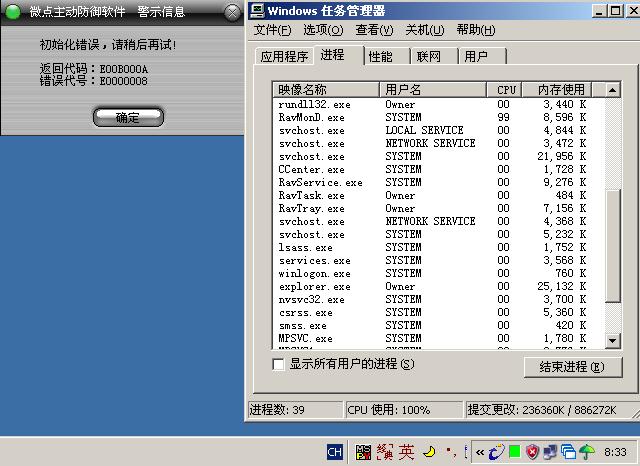Close the Micropoint warning dialog with X
Viewport: 640px width, 466px height.
tap(233, 12)
